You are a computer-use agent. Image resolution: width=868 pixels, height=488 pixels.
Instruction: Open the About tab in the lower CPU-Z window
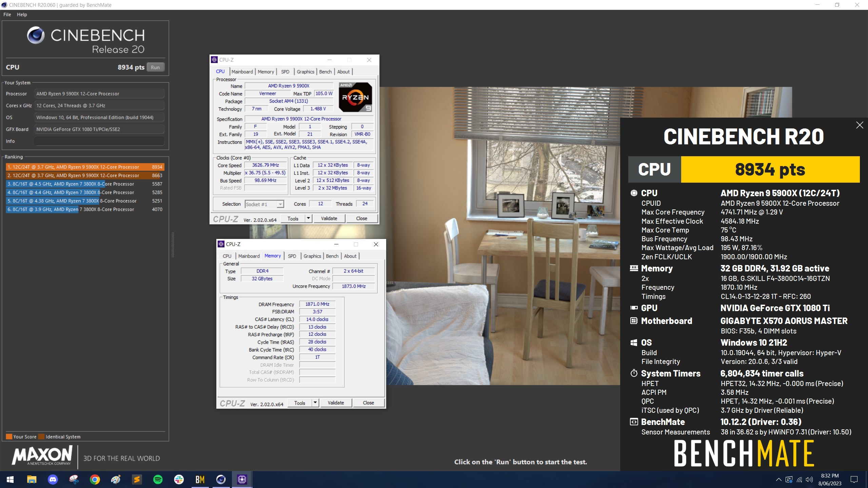(350, 256)
